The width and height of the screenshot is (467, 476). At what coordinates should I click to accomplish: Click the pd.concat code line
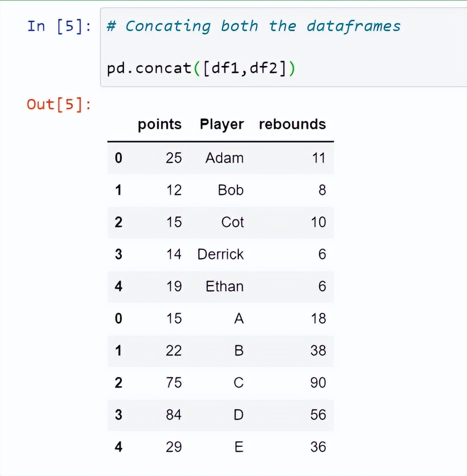tap(201, 68)
